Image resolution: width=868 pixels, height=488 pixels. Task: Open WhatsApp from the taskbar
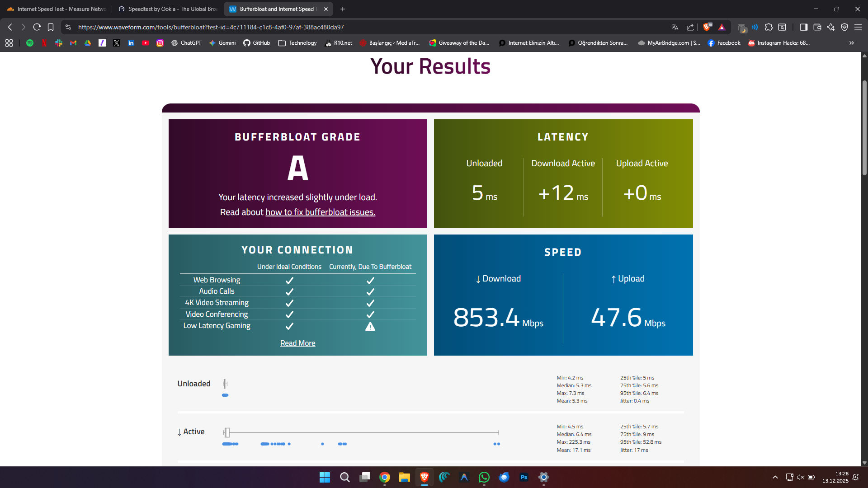pos(484,477)
